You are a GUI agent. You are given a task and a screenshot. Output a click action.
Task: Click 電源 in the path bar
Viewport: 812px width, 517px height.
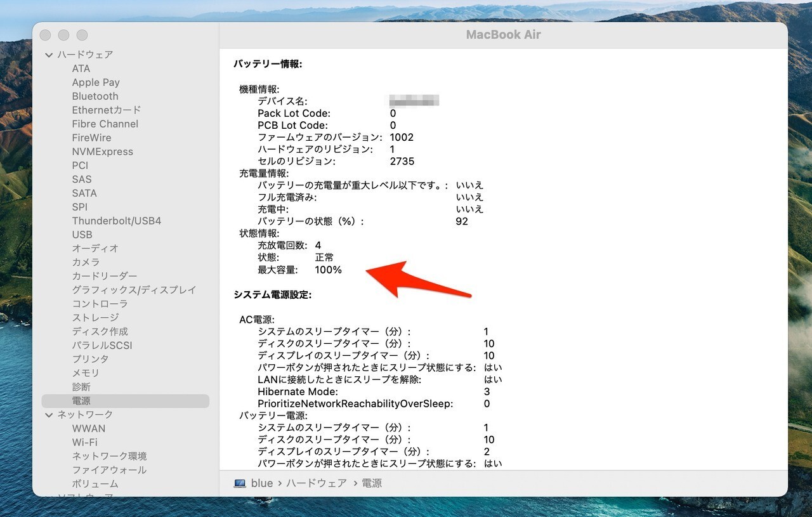[372, 483]
